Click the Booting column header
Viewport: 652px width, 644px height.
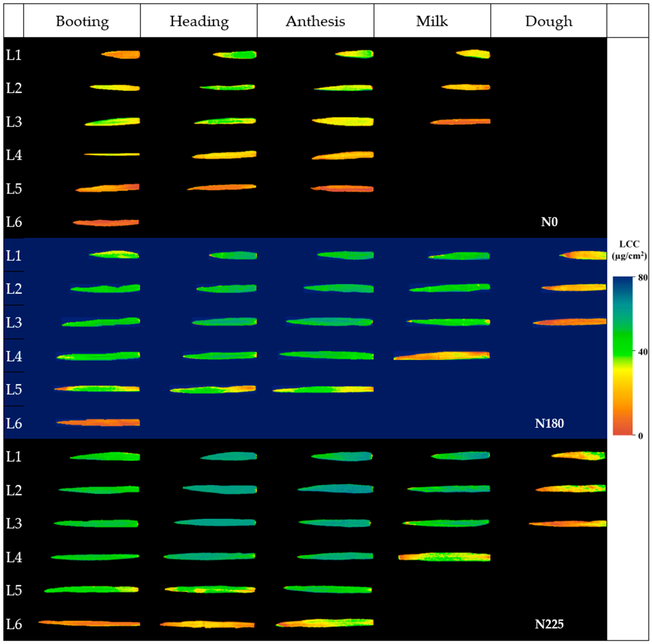pyautogui.click(x=82, y=21)
